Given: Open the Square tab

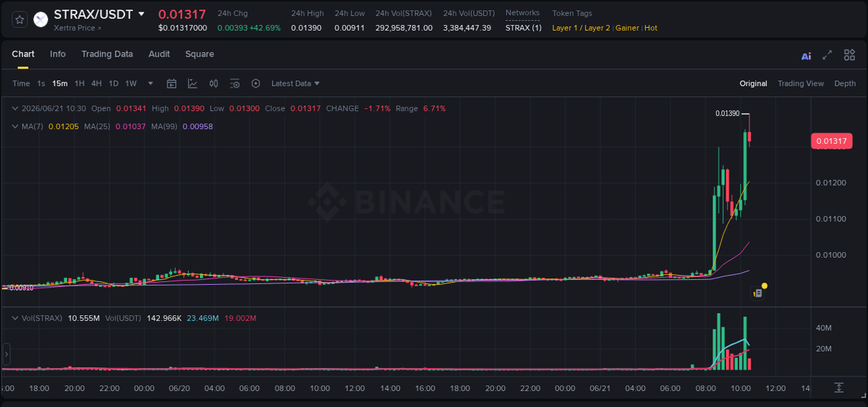Looking at the screenshot, I should (x=199, y=54).
